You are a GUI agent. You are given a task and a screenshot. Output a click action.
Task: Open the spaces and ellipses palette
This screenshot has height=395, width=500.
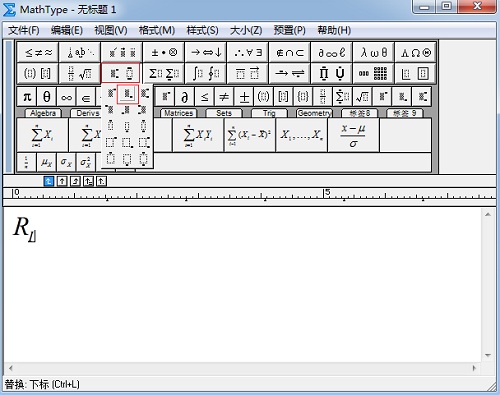coord(80,52)
